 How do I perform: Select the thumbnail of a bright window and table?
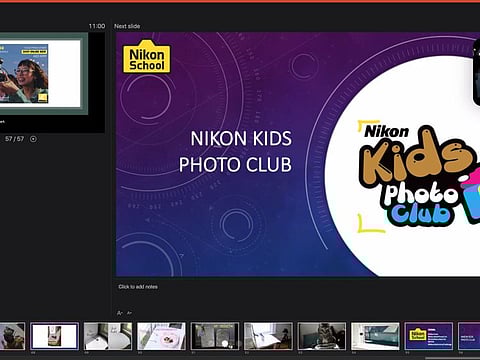click(x=268, y=336)
